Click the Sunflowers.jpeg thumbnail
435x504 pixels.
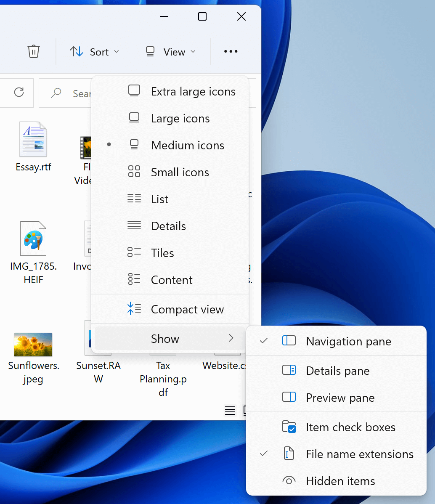coord(33,344)
